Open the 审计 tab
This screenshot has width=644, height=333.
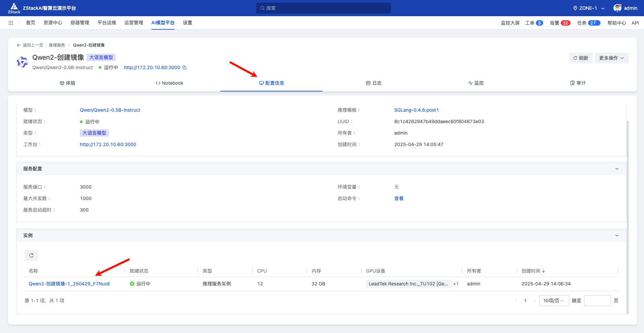click(578, 83)
